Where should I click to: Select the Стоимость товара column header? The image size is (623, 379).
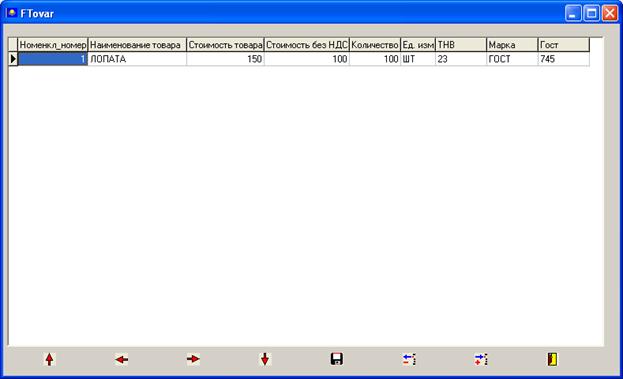click(225, 45)
